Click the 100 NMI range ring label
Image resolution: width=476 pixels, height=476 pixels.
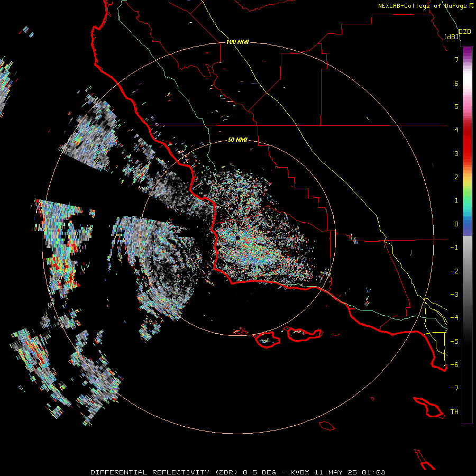click(x=237, y=42)
